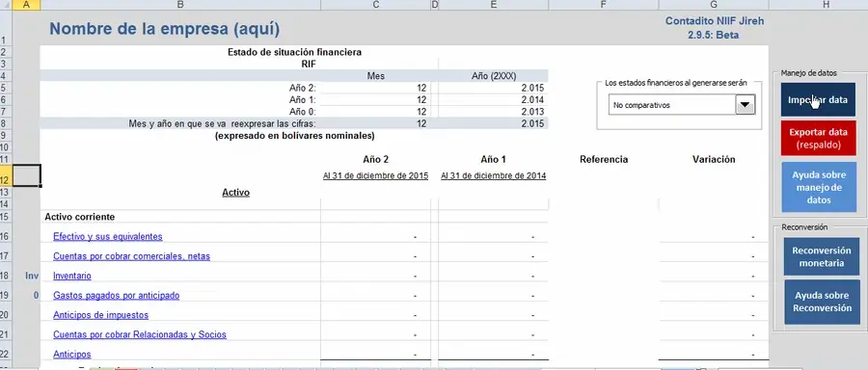Select the Año 0 year cell showing 2.013
Image resolution: width=868 pixels, height=370 pixels.
(493, 112)
